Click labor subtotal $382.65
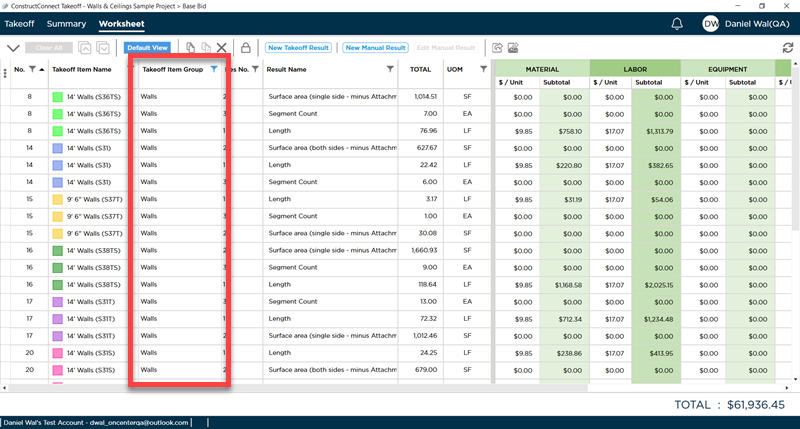This screenshot has height=429, width=800. click(661, 165)
